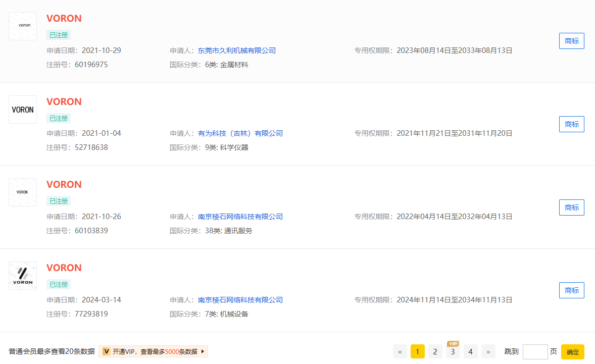Click the VORON logo thumbnail for registration 60196975
Image resolution: width=595 pixels, height=364 pixels.
23,26
